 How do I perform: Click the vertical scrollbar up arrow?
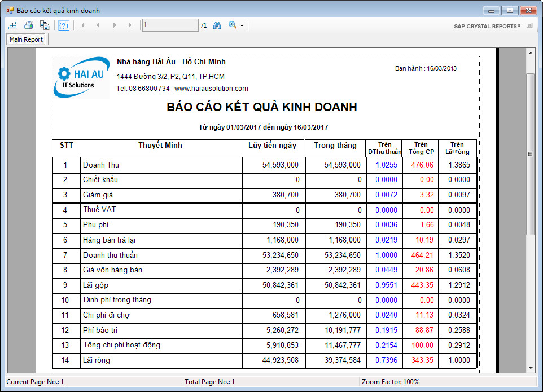(531, 53)
